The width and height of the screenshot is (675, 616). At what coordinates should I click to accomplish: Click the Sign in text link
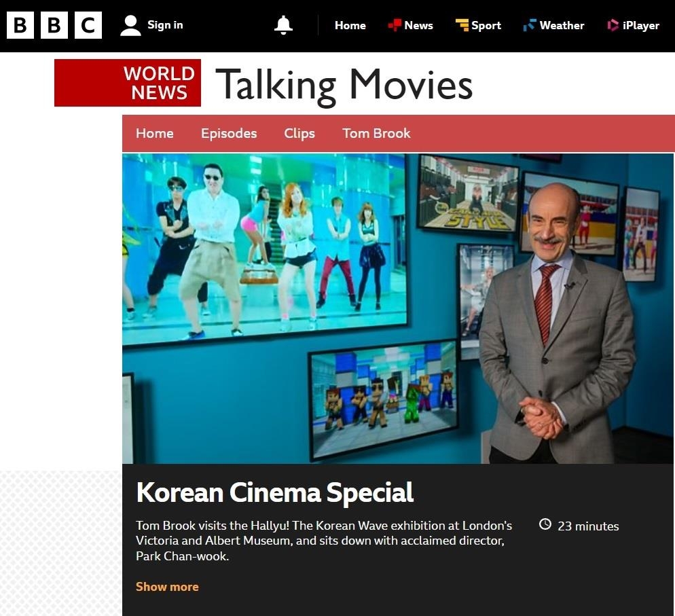(165, 25)
